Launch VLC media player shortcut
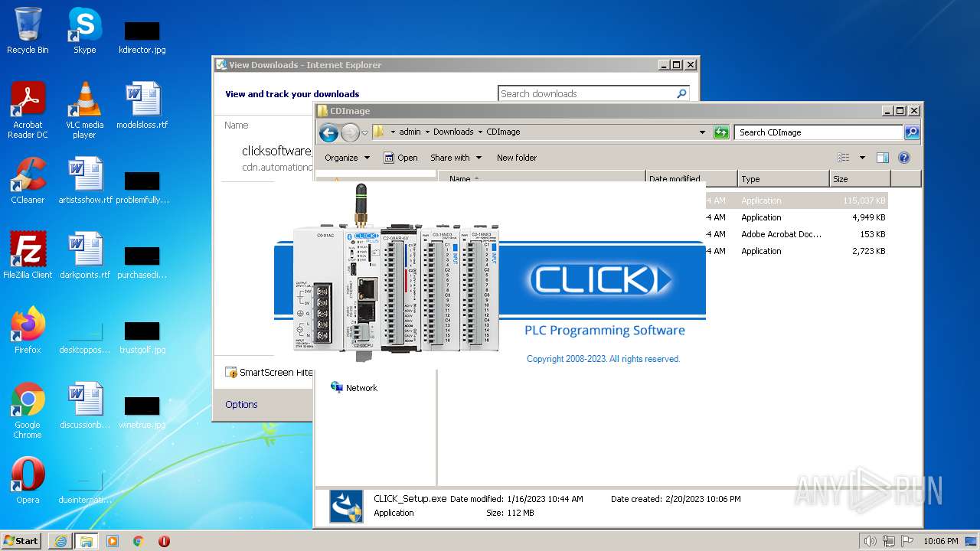Image resolution: width=980 pixels, height=551 pixels. click(x=84, y=110)
